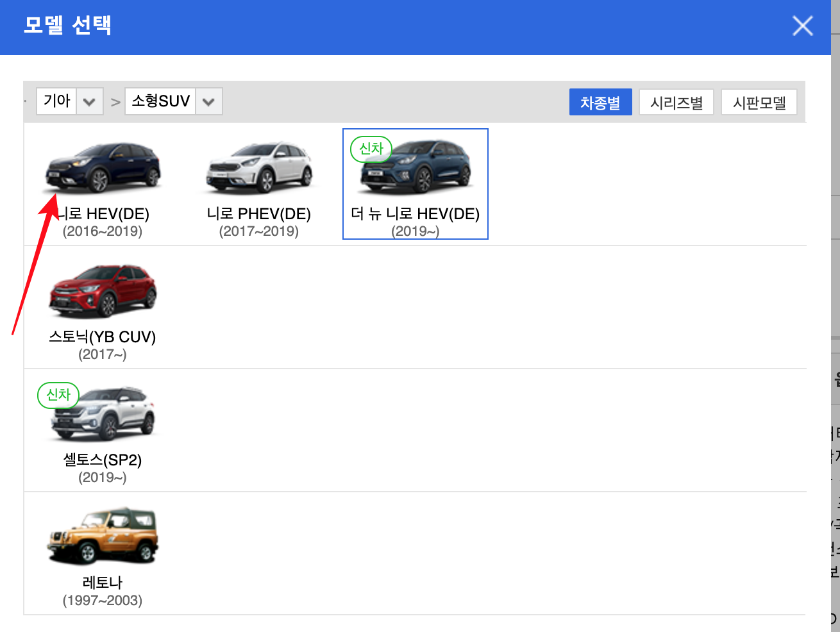Viewport: 840px width, 632px height.
Task: Click the (2017~2019) year text
Action: [x=259, y=231]
